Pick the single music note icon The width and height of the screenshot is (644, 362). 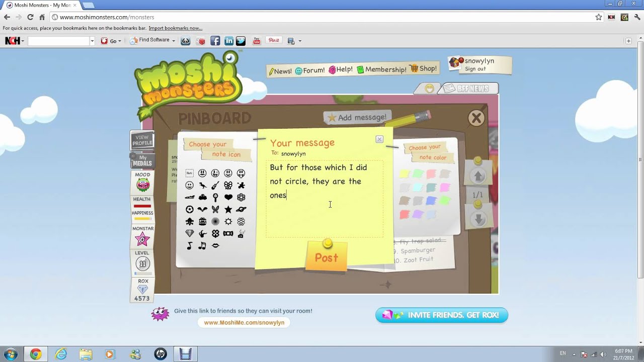pos(189,246)
